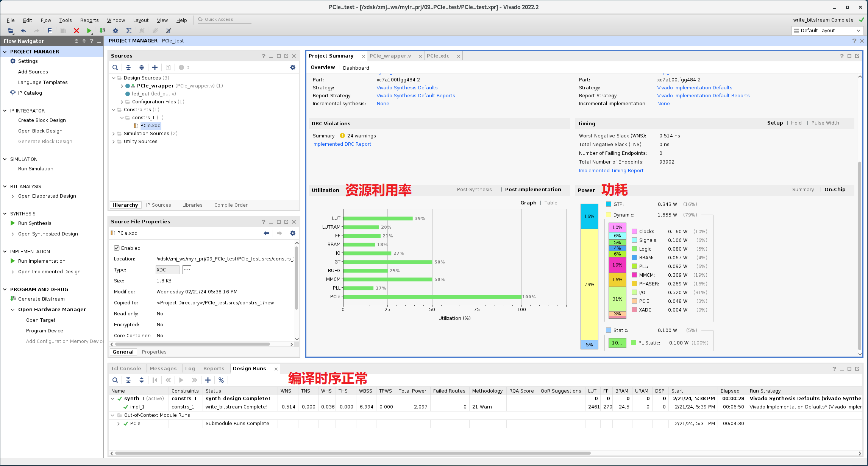Click the green Run flow toolbar icon
868x466 pixels.
coord(89,31)
